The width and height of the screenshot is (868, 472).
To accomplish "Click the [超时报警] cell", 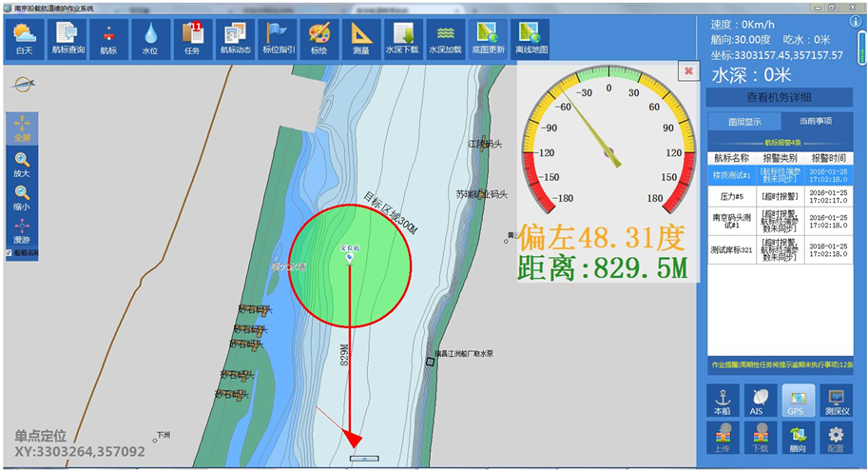I will pos(780,196).
